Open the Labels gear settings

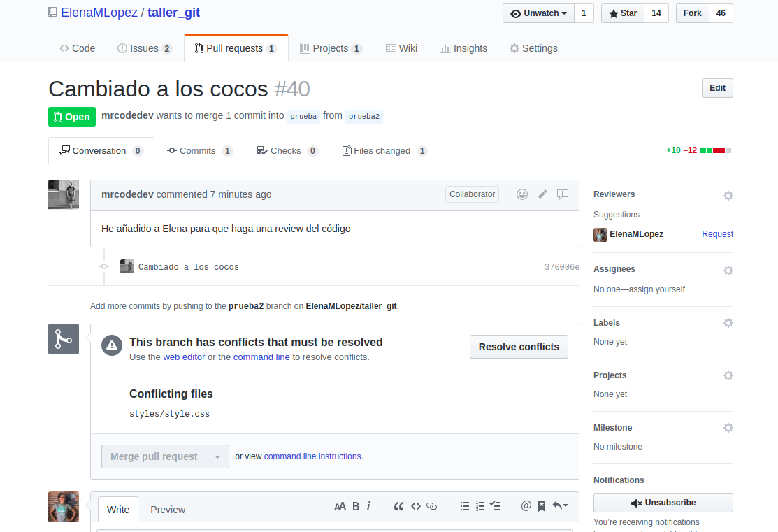[728, 323]
